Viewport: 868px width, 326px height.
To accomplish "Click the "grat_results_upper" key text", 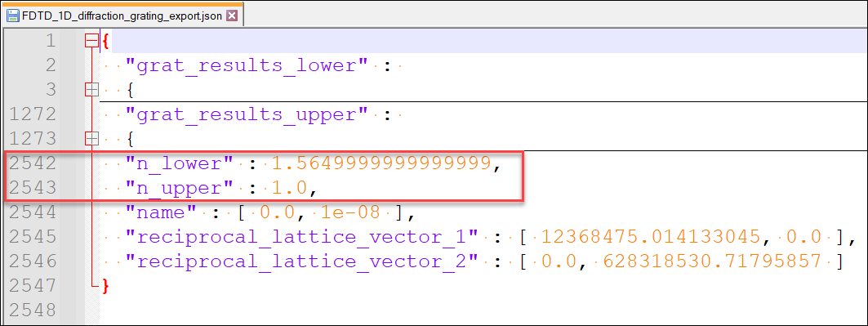I will pyautogui.click(x=247, y=114).
